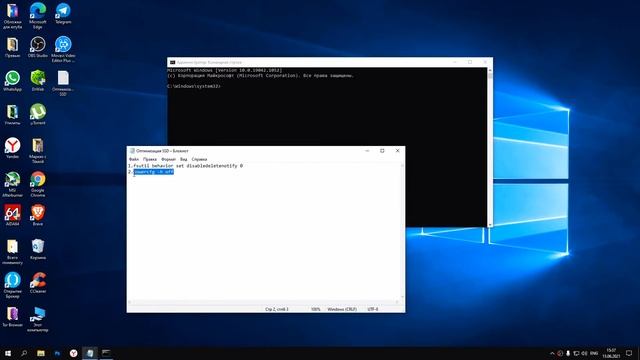Screen dimensions: 640x360
Task: Click Notepad's line and column status entry
Action: click(x=277, y=309)
